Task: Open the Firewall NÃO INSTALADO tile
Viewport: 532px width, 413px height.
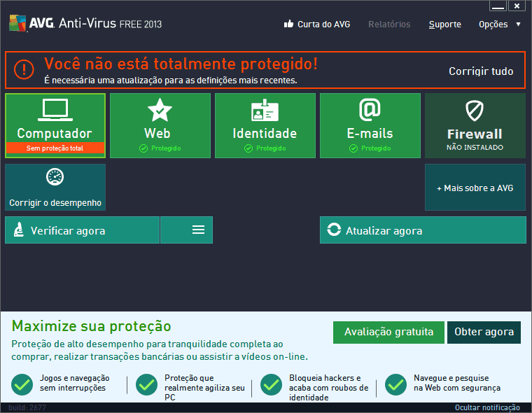Action: pyautogui.click(x=475, y=125)
